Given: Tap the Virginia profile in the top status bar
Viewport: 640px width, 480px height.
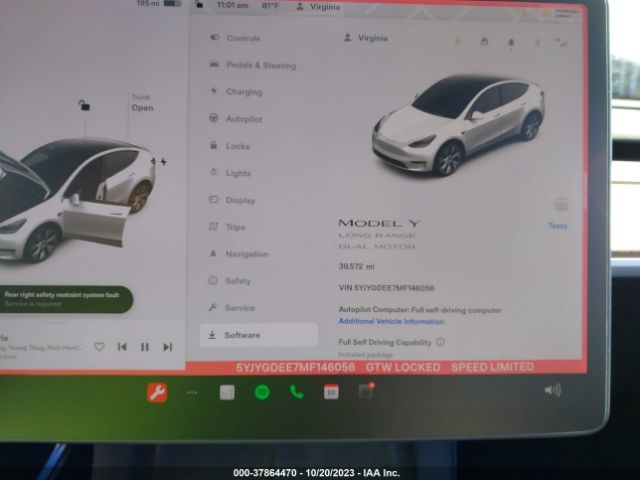Looking at the screenshot, I should (318, 7).
